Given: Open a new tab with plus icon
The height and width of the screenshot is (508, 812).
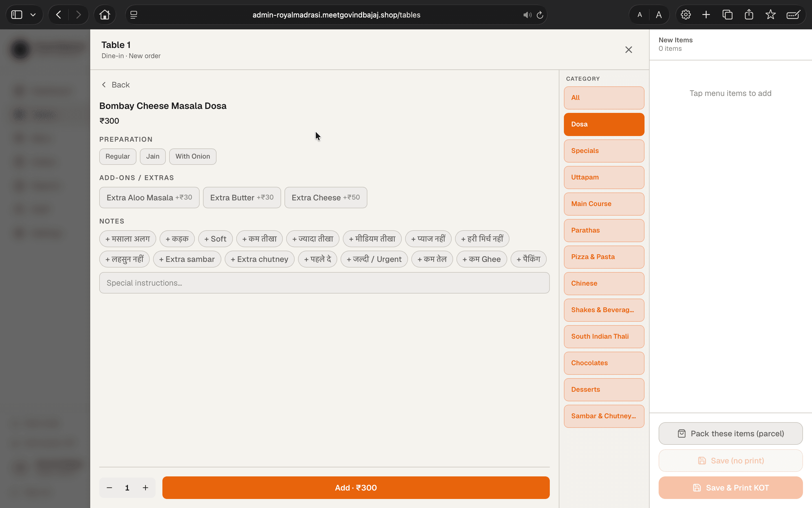Looking at the screenshot, I should pos(706,15).
